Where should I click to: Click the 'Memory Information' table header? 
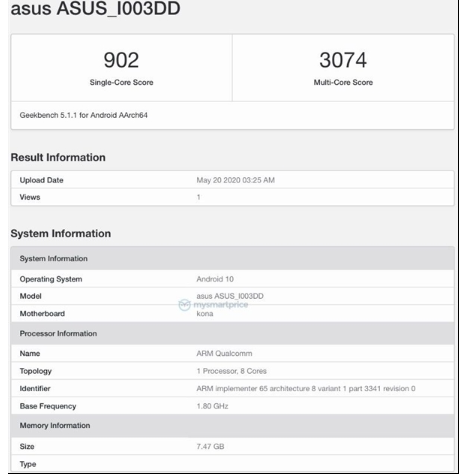[x=232, y=426]
